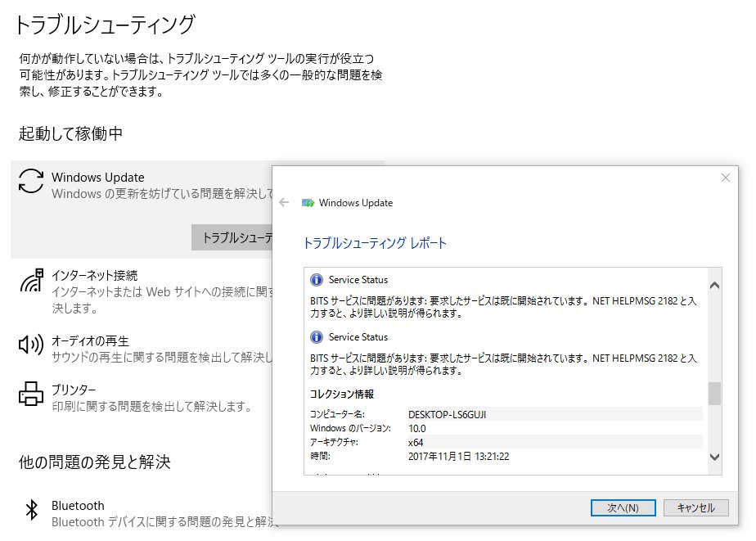756x541 pixels.
Task: Click the scrollbar down arrow in the report pane
Action: [713, 457]
